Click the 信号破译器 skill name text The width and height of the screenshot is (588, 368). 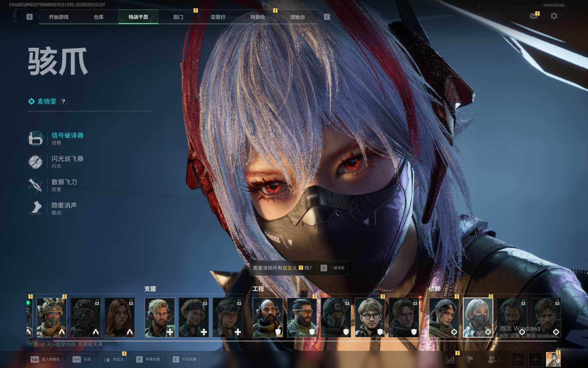click(67, 135)
